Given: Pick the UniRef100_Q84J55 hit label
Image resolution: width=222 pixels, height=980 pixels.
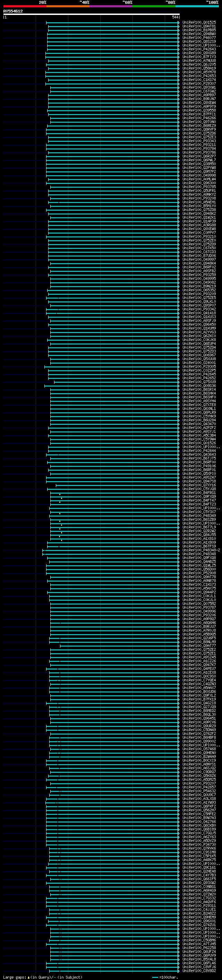Looking at the screenshot, I should pos(199,535).
